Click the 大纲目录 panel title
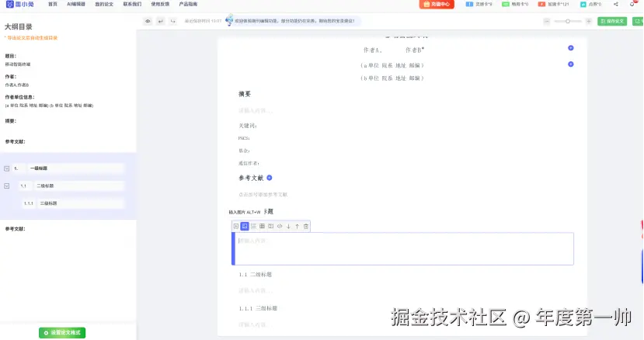The width and height of the screenshot is (644, 340). coord(18,26)
